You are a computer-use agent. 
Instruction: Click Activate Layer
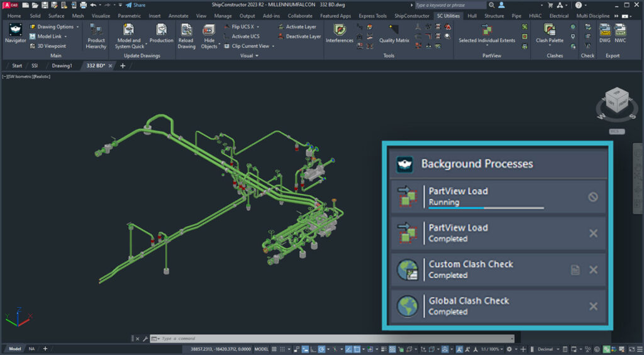(297, 26)
